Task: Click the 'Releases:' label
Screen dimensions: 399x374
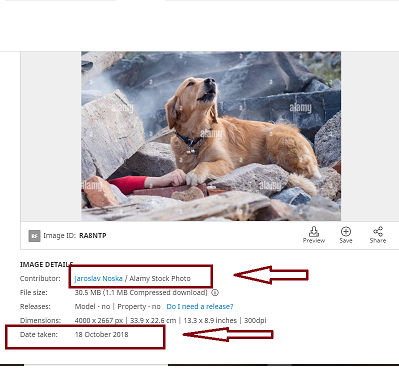Action: [35, 306]
